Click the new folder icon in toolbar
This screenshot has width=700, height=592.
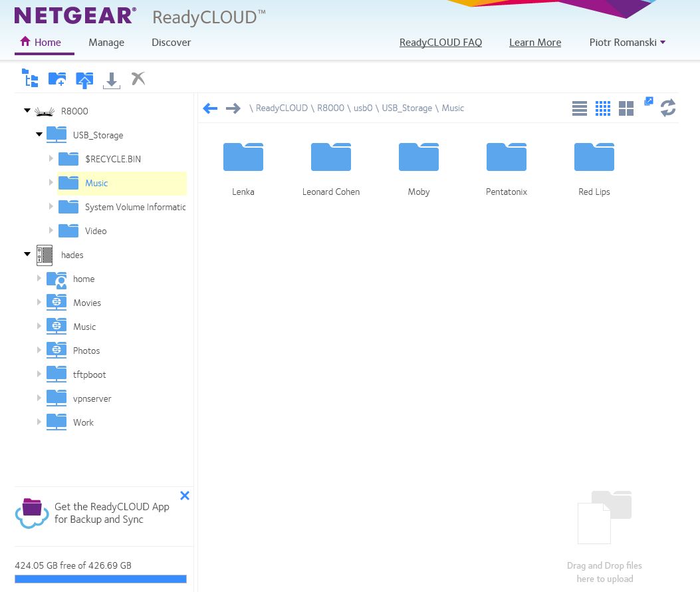(x=57, y=79)
